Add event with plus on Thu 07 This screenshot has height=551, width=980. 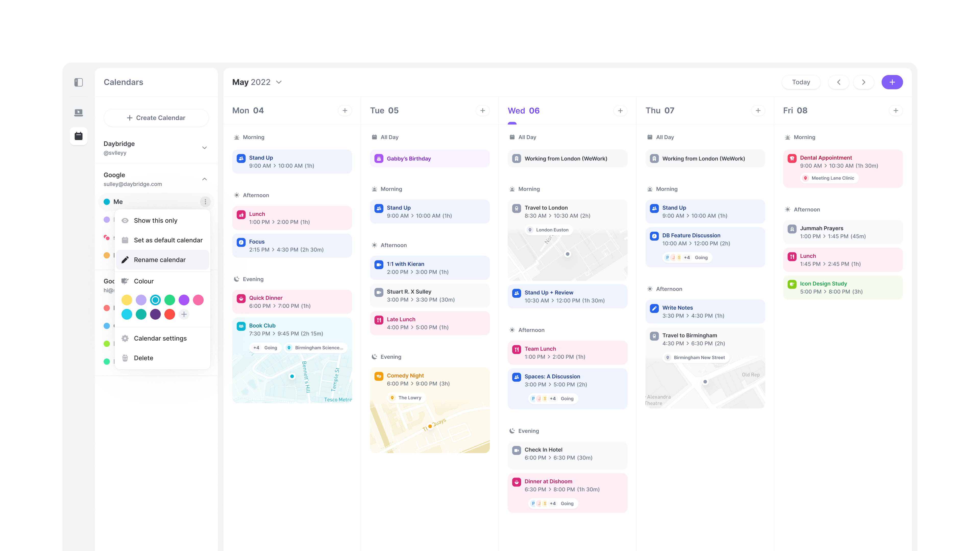[758, 111]
